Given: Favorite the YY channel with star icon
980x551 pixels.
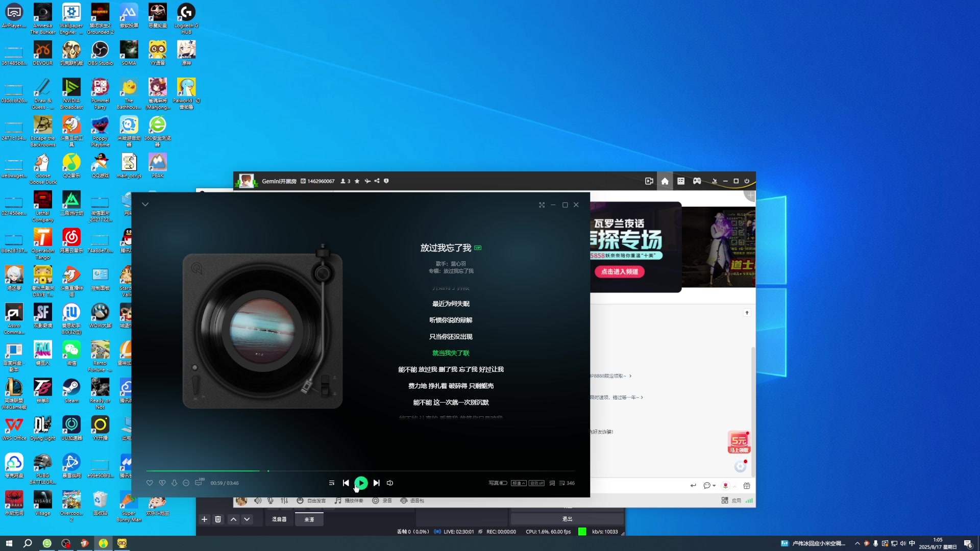Looking at the screenshot, I should 357,181.
